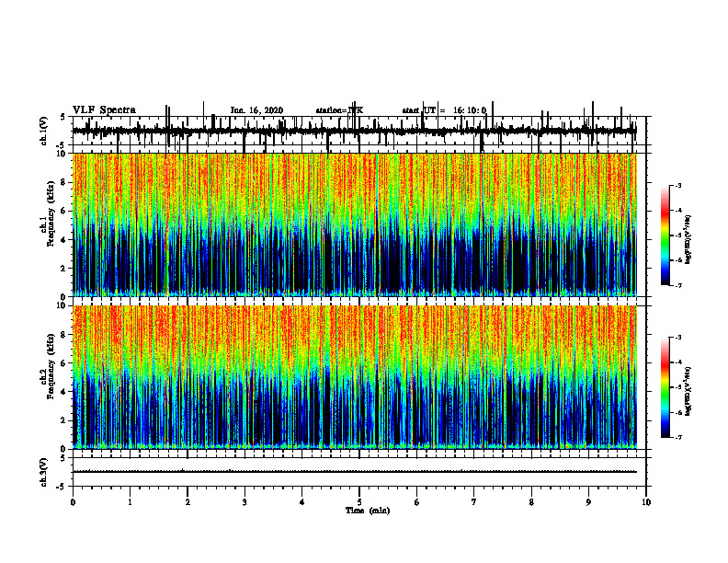
Task: Click time axis tick label '8'
Action: click(x=531, y=502)
